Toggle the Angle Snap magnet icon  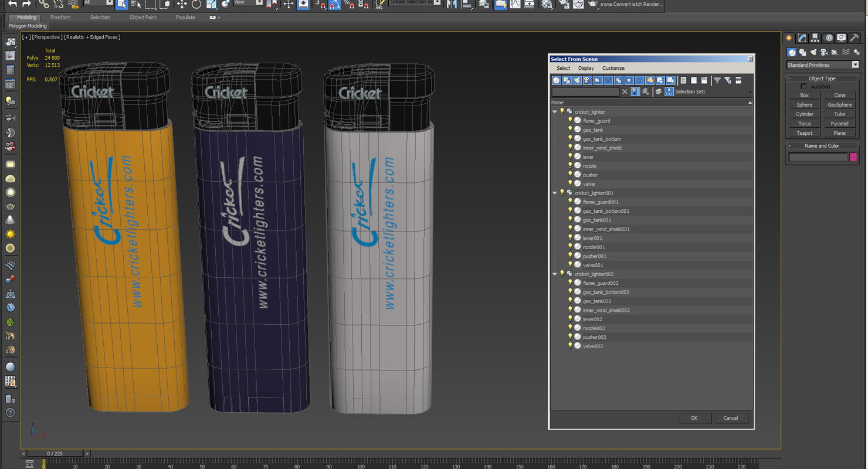[x=335, y=5]
